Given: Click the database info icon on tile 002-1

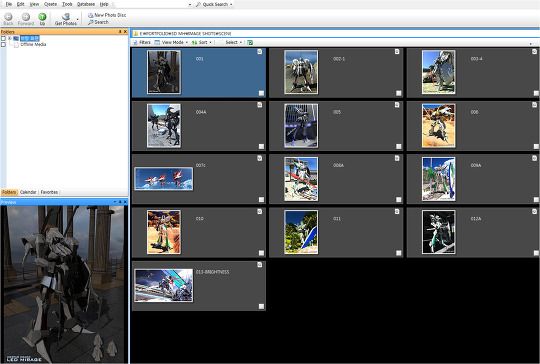Looking at the screenshot, I should click(397, 52).
